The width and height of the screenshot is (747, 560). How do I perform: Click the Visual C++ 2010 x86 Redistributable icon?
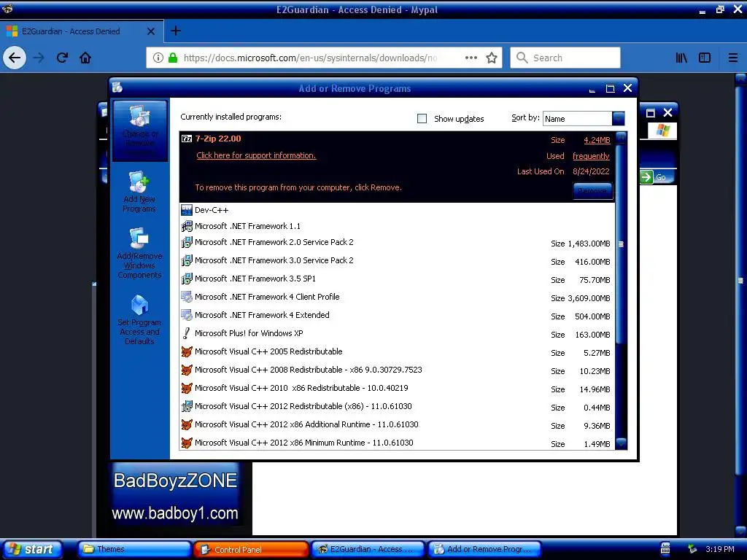coord(187,388)
